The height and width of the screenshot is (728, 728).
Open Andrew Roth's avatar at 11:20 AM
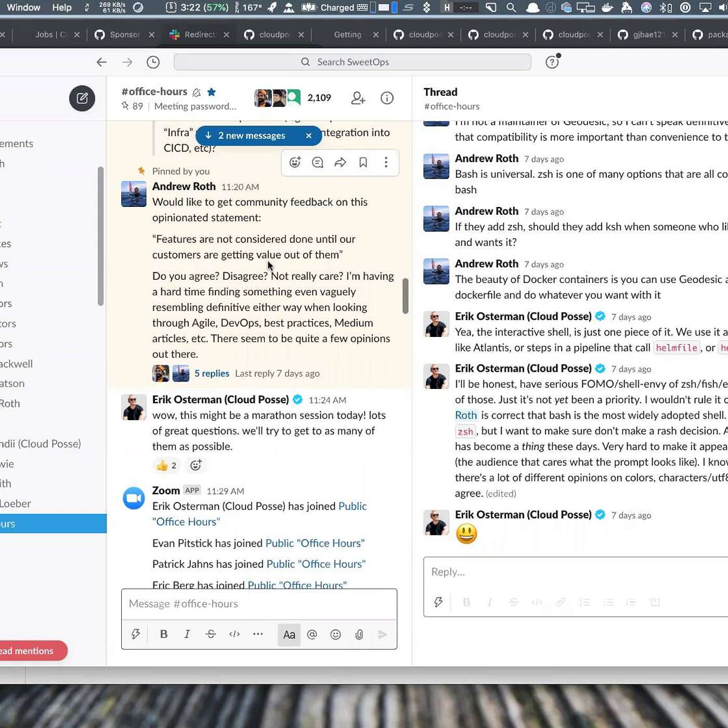(x=134, y=194)
